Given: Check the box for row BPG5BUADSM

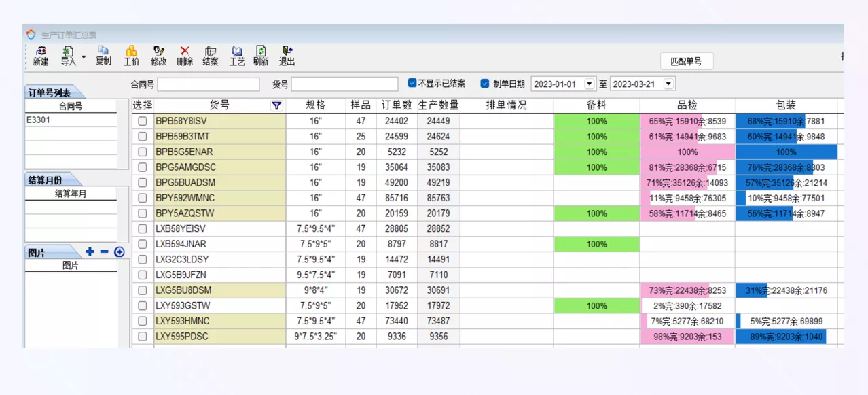Looking at the screenshot, I should tap(143, 182).
